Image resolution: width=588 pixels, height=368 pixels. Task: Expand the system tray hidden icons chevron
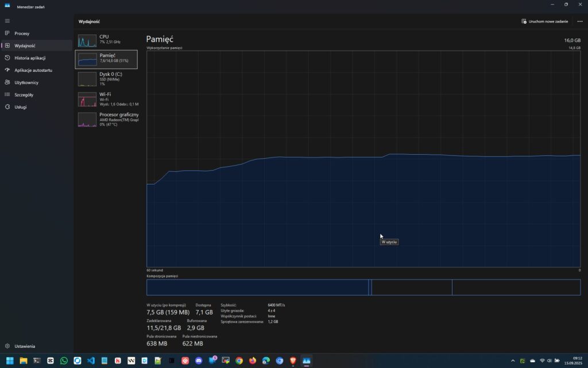tap(513, 361)
